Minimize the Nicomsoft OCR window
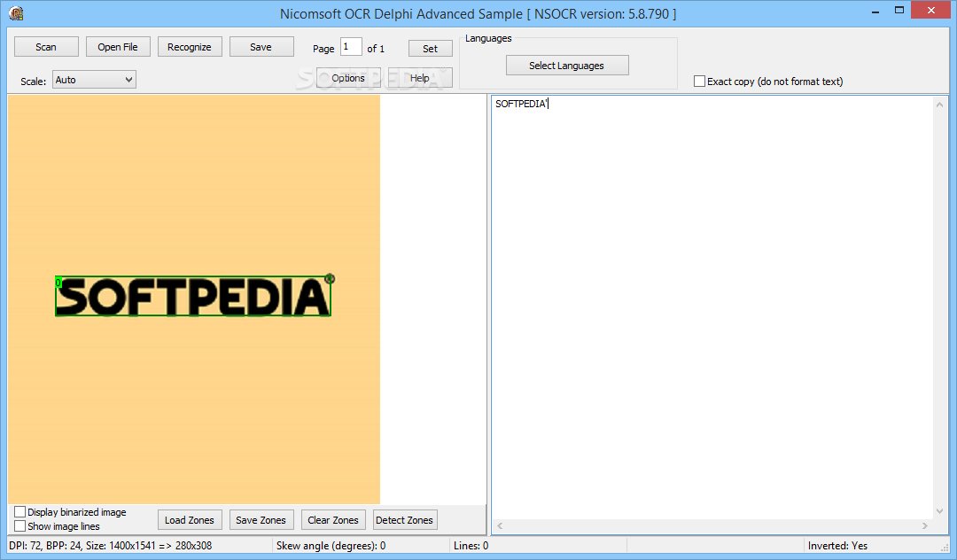Image resolution: width=957 pixels, height=560 pixels. point(875,11)
